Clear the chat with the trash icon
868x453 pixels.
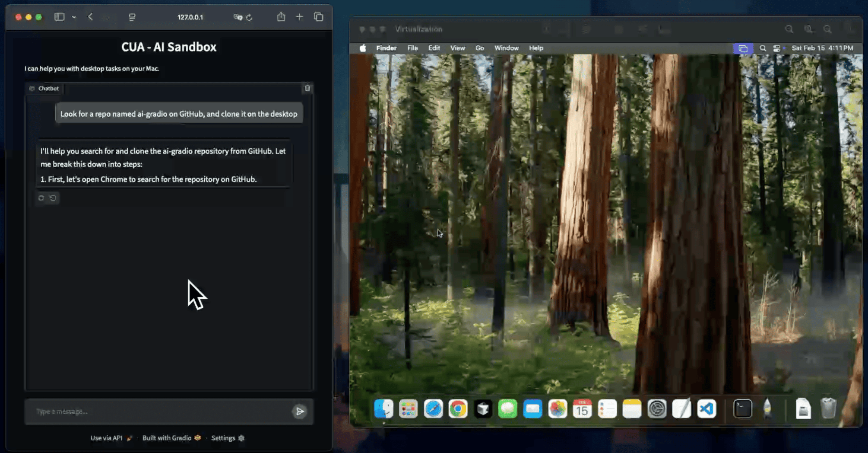click(307, 88)
